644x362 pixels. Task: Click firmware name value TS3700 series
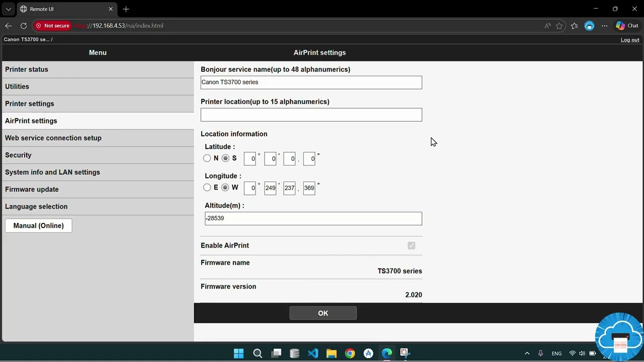coord(400,271)
